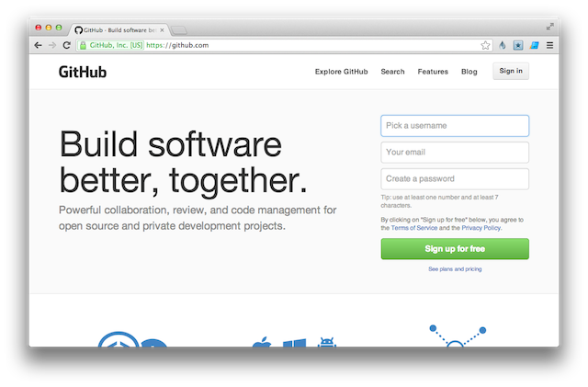Open the Chrome hamburger menu
The image size is (588, 387).
click(549, 45)
